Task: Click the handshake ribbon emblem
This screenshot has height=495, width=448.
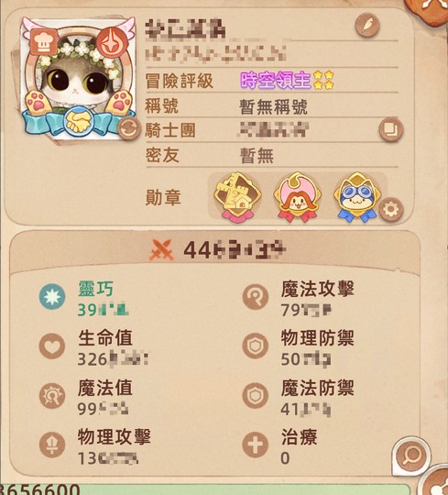Action: (78, 121)
